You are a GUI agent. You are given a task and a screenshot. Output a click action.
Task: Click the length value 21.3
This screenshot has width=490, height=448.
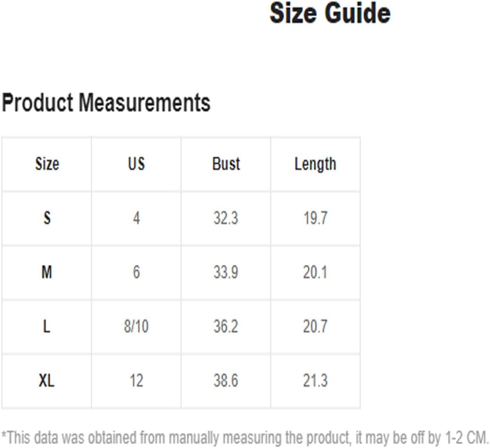(x=315, y=380)
